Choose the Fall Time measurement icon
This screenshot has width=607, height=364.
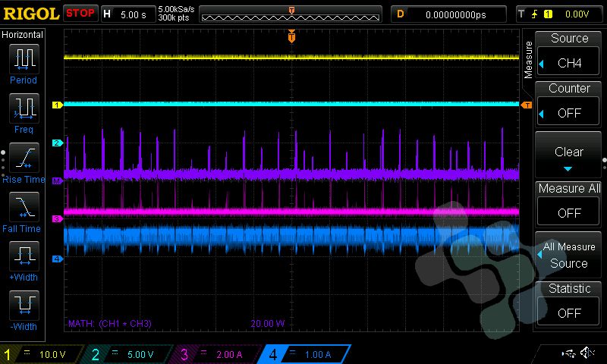(x=25, y=206)
